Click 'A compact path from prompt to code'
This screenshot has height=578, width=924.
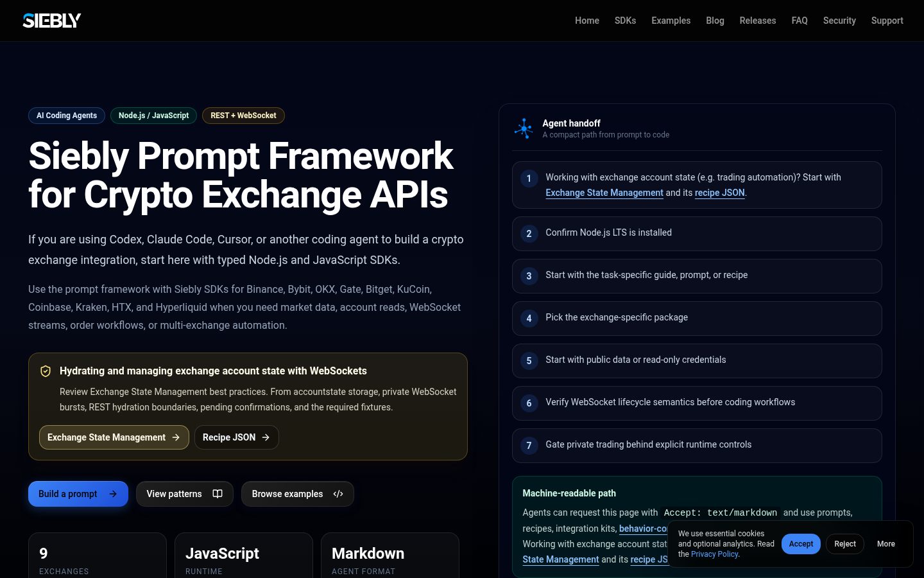(606, 135)
